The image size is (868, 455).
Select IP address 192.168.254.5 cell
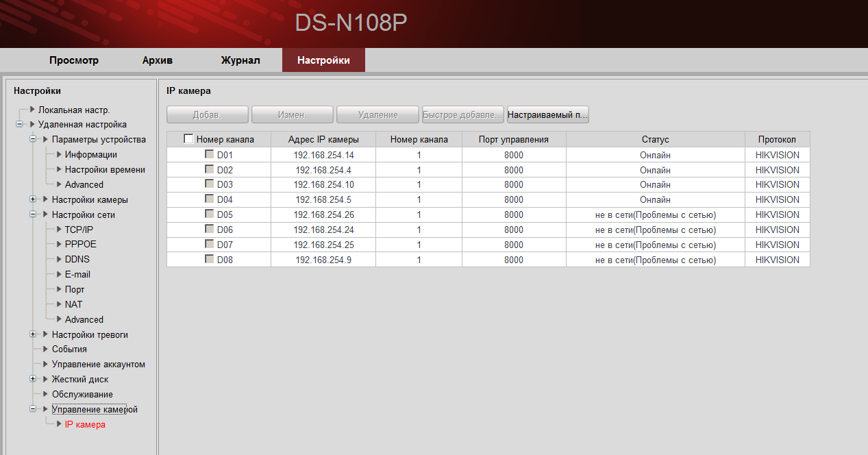[323, 199]
